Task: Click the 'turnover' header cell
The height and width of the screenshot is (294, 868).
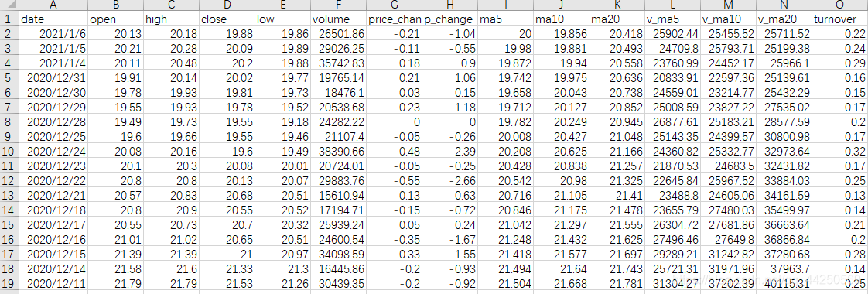Action: [x=840, y=19]
